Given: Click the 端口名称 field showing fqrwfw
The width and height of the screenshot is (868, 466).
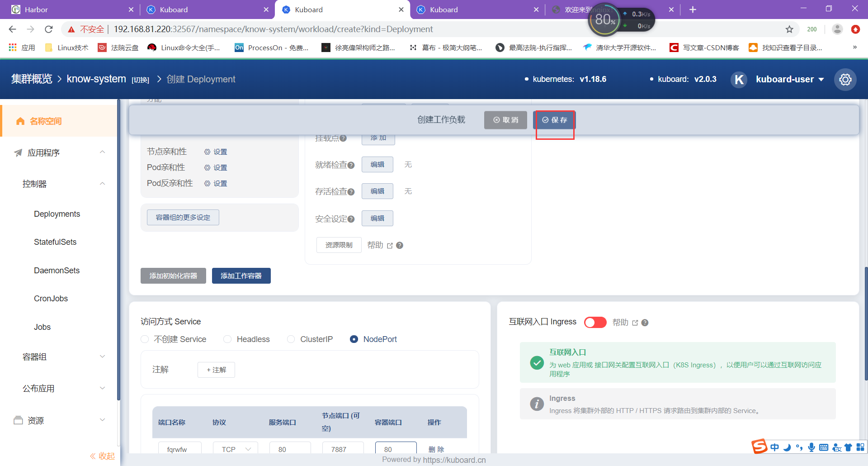Looking at the screenshot, I should pyautogui.click(x=179, y=448).
